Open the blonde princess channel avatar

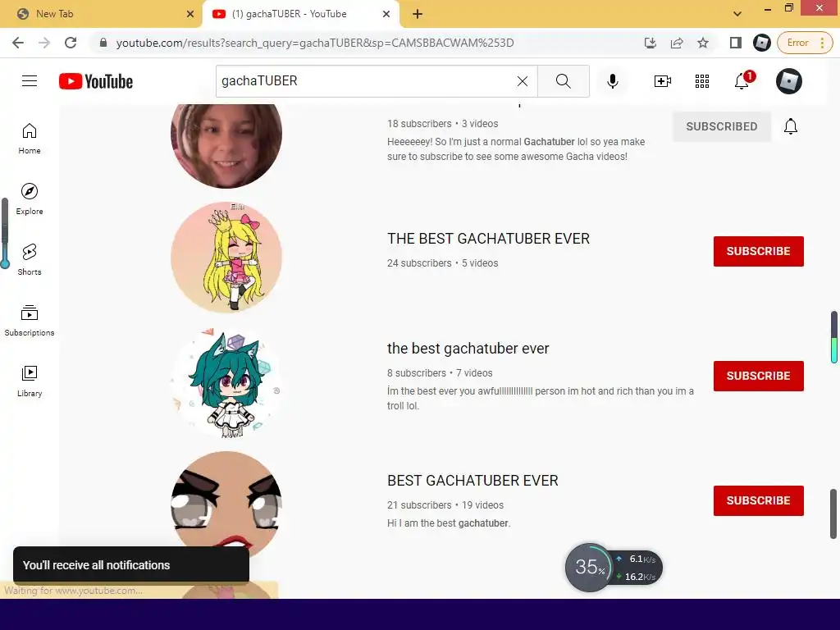(x=226, y=257)
